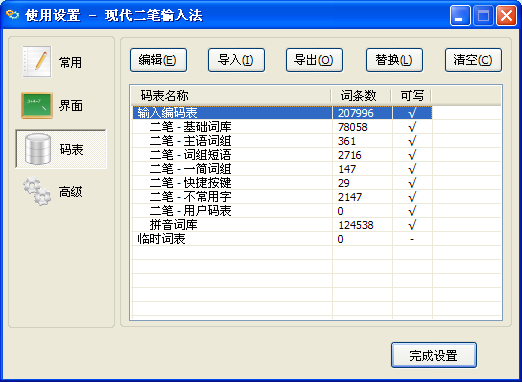The image size is (522, 382).
Task: Click the 编辑(E) button
Action: (x=158, y=60)
